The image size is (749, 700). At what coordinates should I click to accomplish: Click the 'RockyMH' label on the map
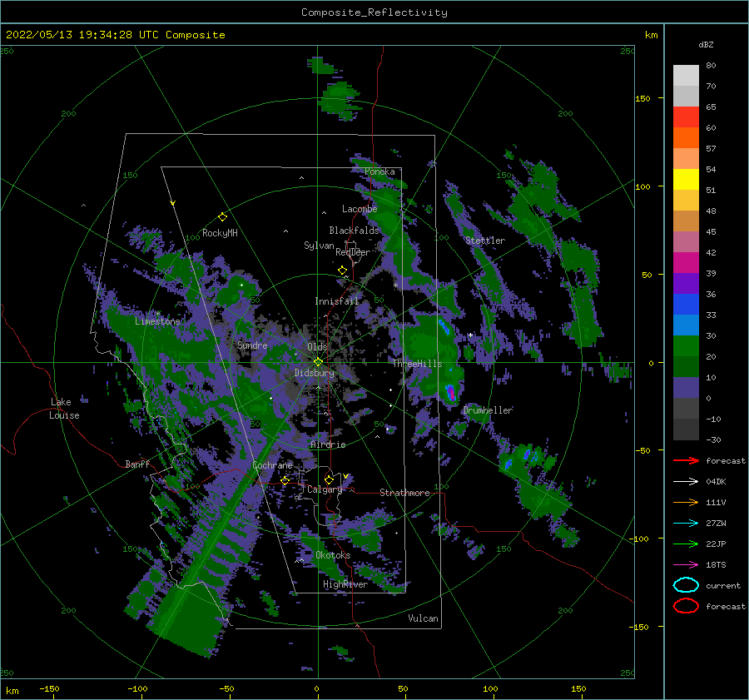(x=220, y=233)
